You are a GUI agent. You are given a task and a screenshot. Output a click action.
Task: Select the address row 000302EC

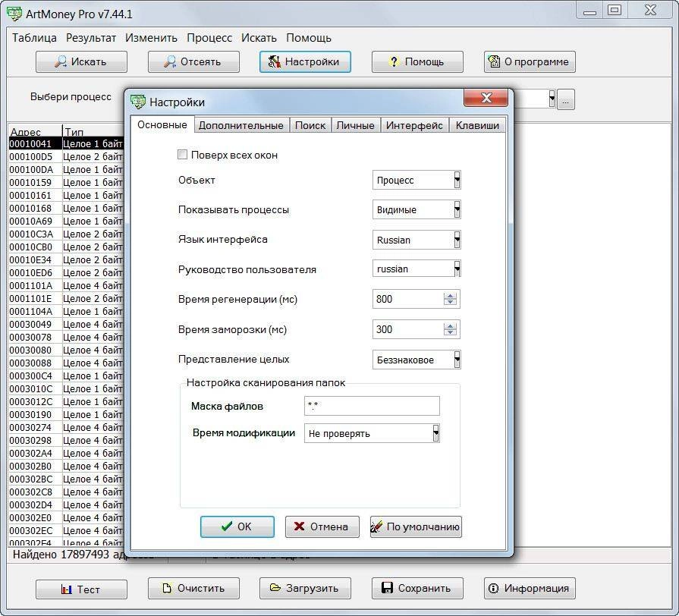[x=66, y=531]
